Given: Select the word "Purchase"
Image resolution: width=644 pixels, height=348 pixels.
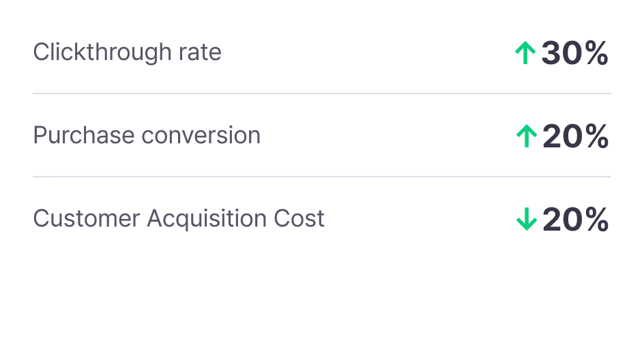Looking at the screenshot, I should (x=83, y=135).
